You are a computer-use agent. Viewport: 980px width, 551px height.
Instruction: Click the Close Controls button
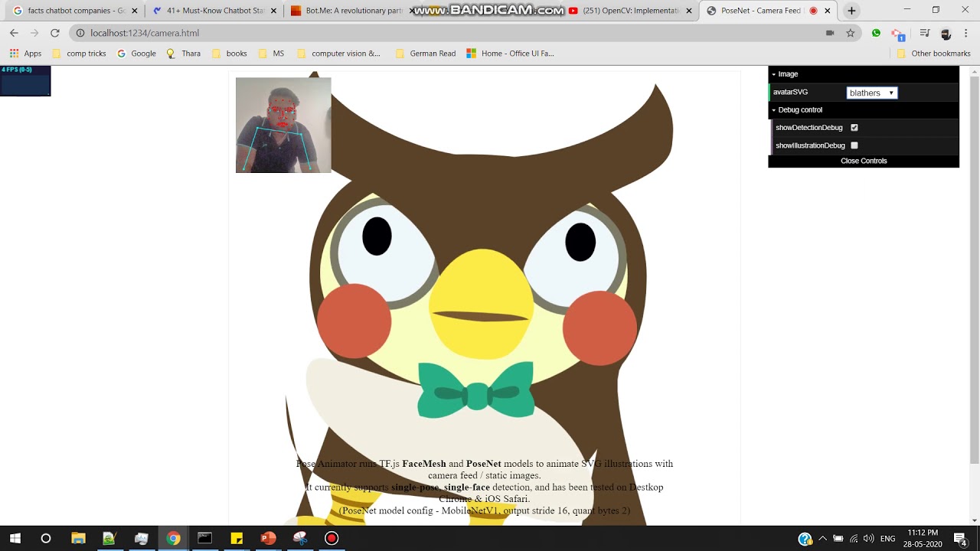point(864,161)
